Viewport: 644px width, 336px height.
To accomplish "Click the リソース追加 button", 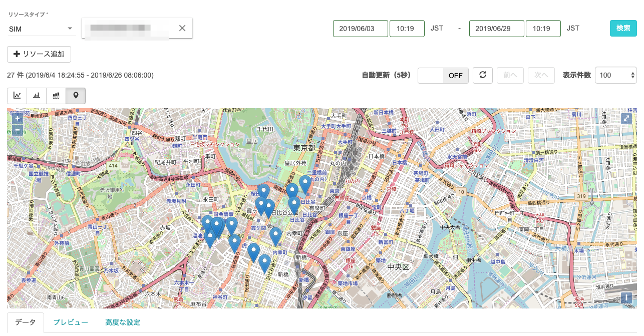I will click(39, 54).
